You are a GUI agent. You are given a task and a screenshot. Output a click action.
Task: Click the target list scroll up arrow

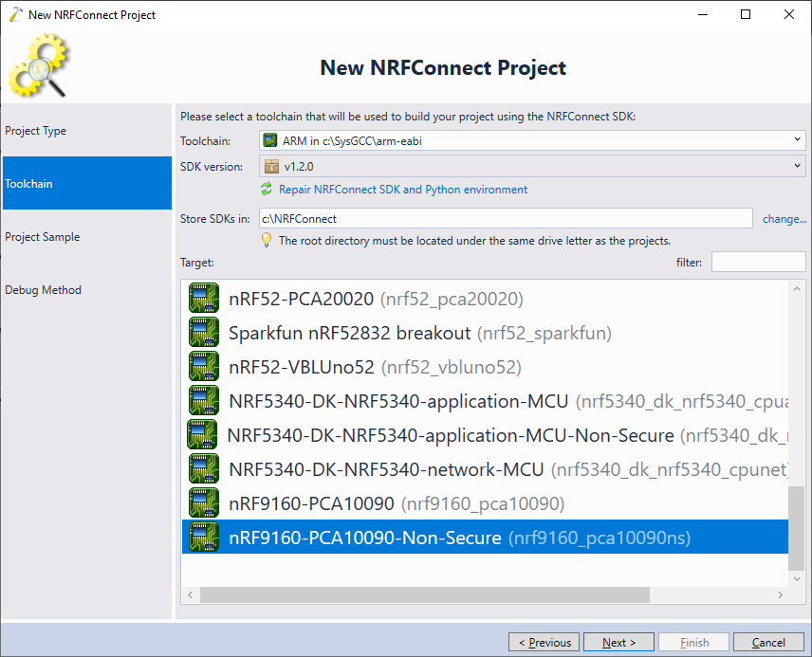point(797,289)
